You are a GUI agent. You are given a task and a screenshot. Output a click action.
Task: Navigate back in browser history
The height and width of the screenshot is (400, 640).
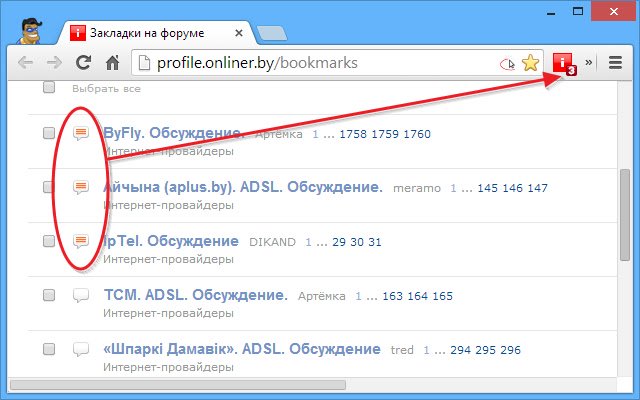(26, 63)
